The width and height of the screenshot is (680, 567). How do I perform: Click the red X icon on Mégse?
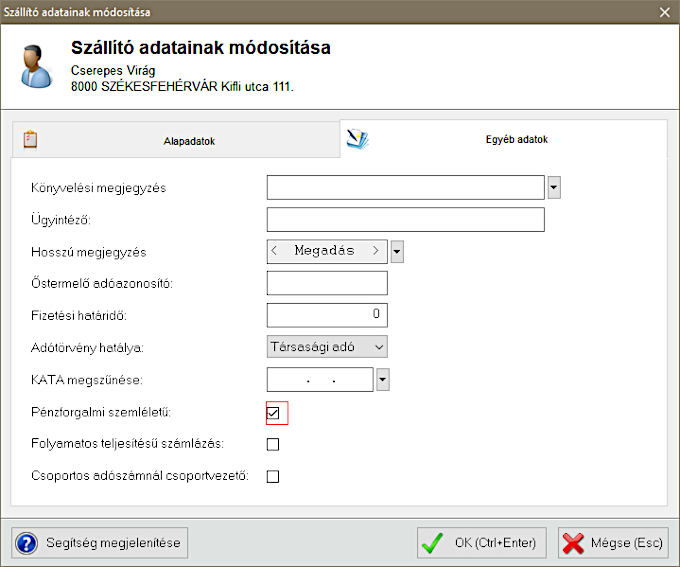click(574, 543)
